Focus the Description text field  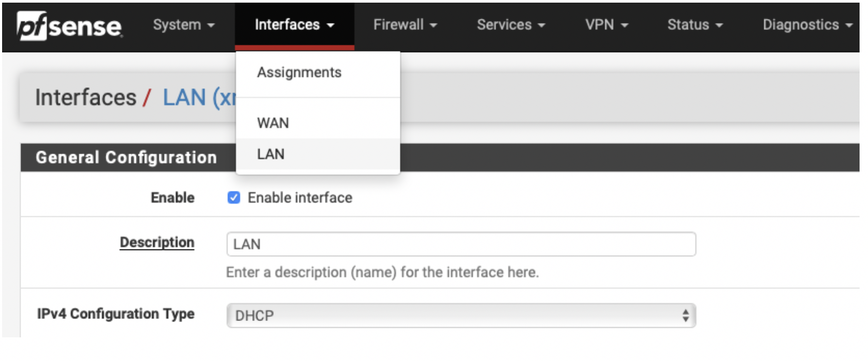[461, 244]
